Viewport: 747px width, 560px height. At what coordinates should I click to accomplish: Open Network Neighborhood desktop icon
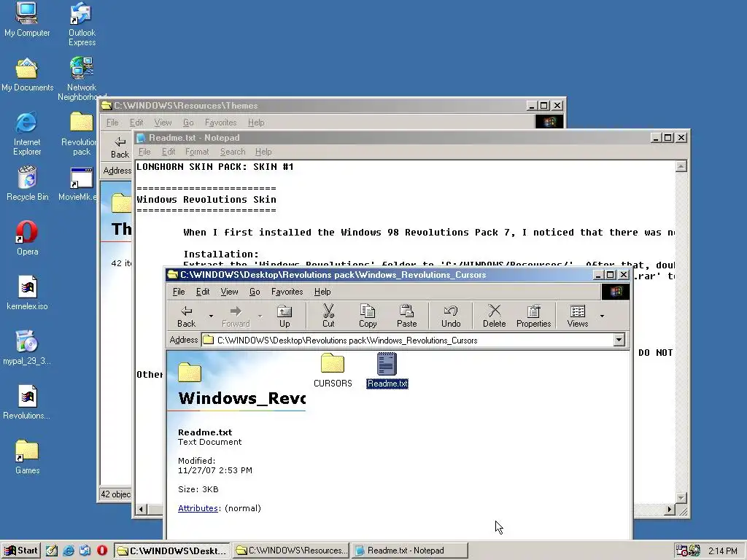(82, 79)
